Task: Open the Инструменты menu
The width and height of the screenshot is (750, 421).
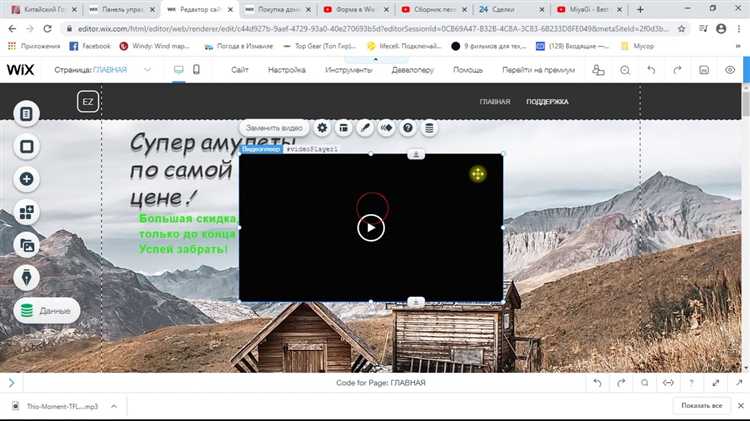Action: coord(348,70)
